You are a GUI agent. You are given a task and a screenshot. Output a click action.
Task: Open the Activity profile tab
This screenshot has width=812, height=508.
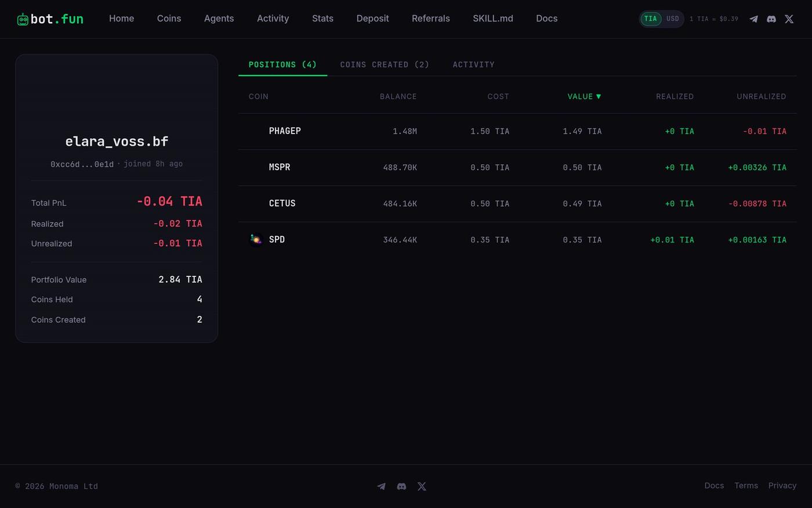[x=473, y=64]
